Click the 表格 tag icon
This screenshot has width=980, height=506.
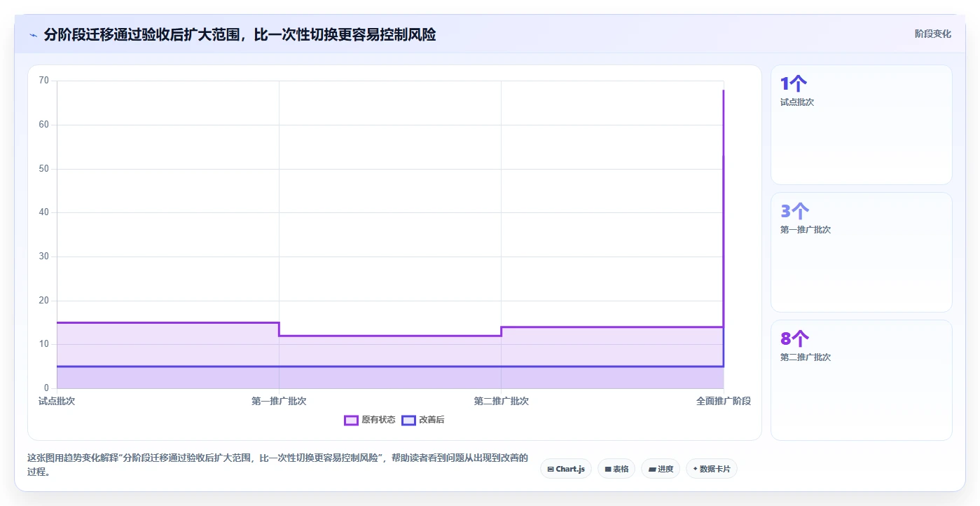point(608,469)
